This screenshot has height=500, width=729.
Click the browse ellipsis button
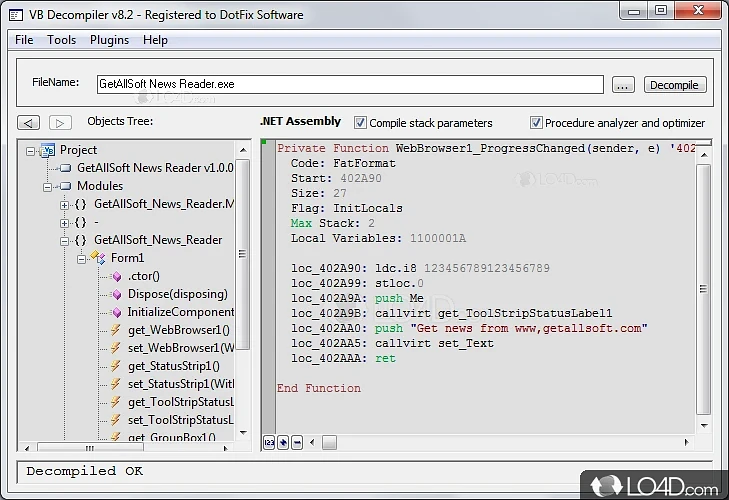(x=623, y=85)
